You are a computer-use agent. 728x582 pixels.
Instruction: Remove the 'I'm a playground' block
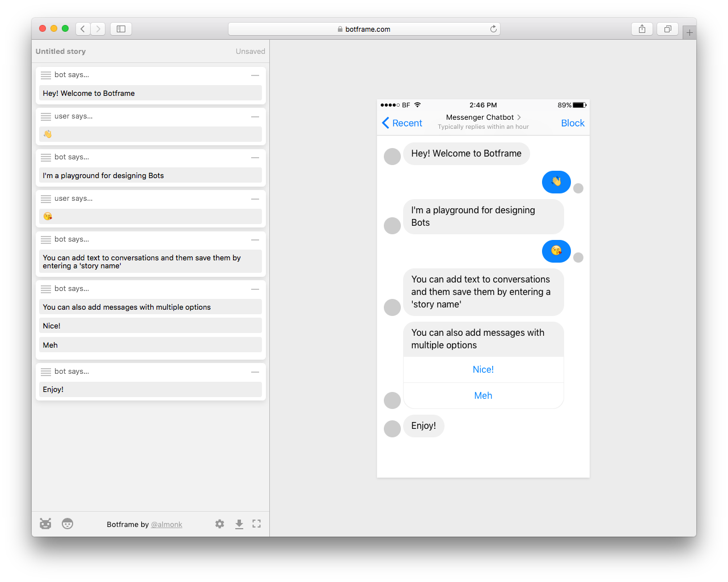tap(255, 158)
